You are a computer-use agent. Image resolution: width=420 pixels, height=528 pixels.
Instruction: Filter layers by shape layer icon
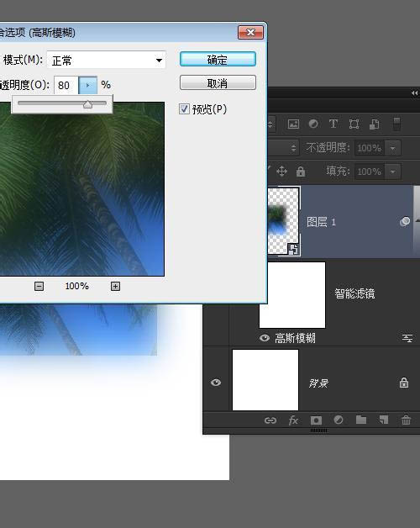click(354, 124)
